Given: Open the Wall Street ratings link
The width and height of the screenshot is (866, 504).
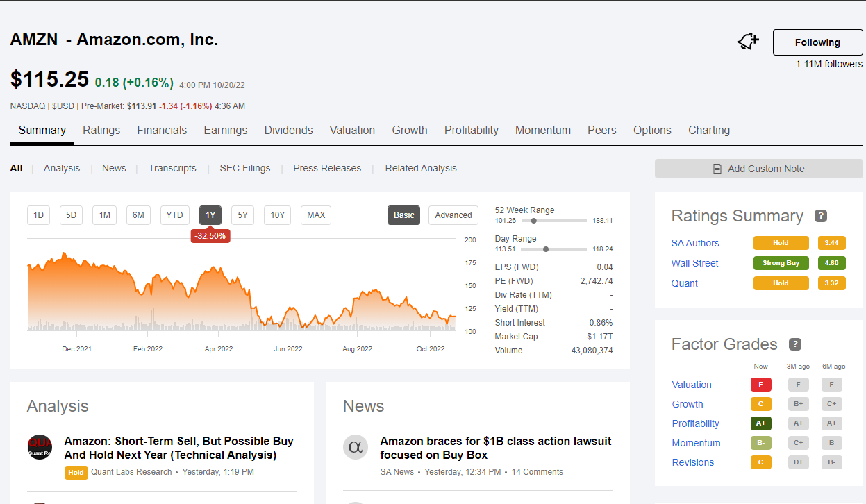Looking at the screenshot, I should tap(694, 263).
